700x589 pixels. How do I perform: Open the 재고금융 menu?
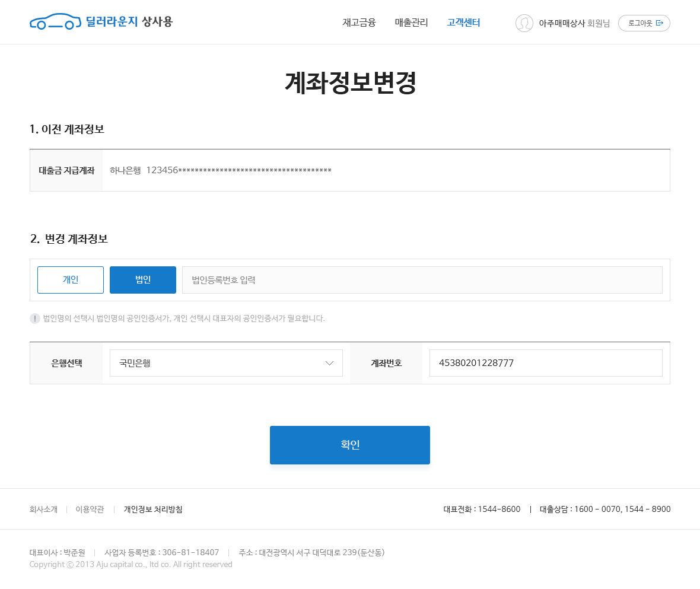pyautogui.click(x=359, y=23)
